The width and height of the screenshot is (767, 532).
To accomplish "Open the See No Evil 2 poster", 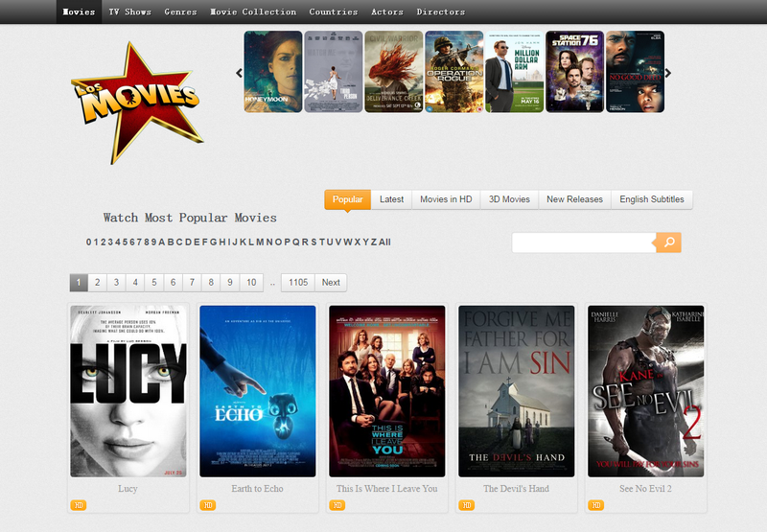I will click(645, 391).
